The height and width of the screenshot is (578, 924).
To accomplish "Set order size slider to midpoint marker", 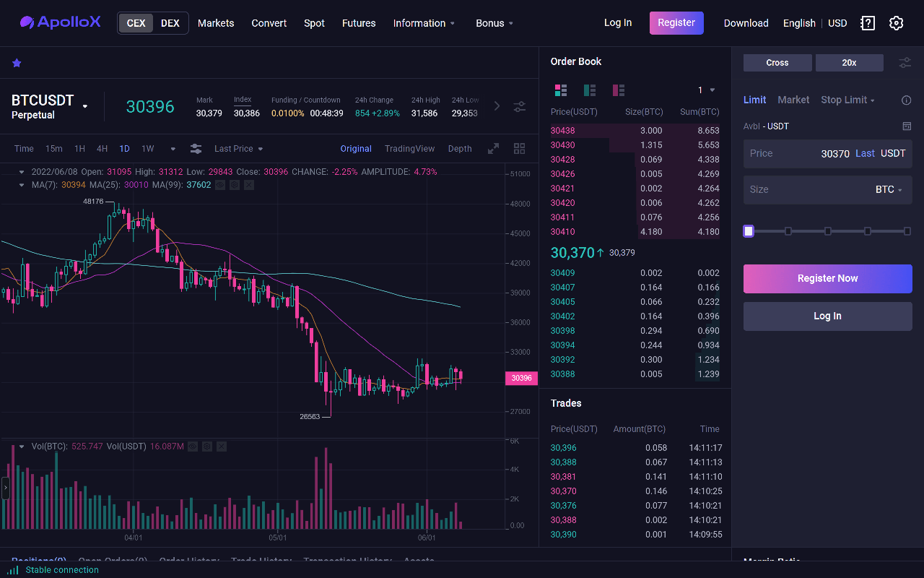I will [x=828, y=231].
